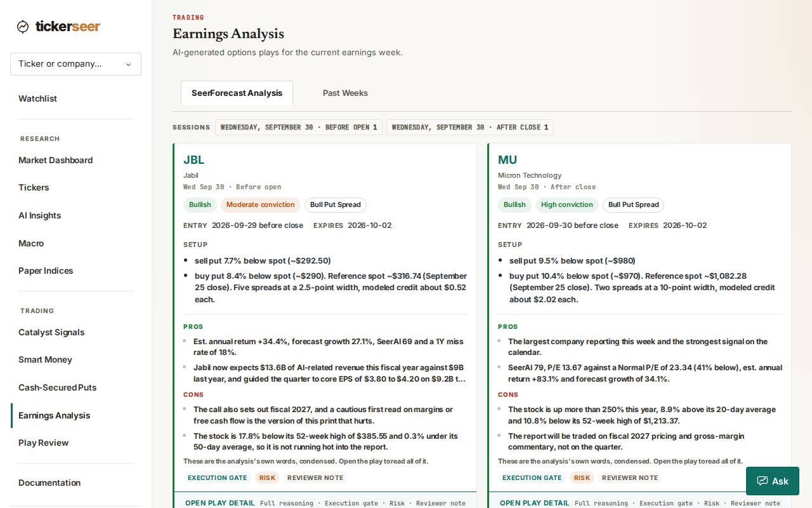This screenshot has width=812, height=508.
Task: Open MU Reviewer Note chip
Action: [630, 478]
